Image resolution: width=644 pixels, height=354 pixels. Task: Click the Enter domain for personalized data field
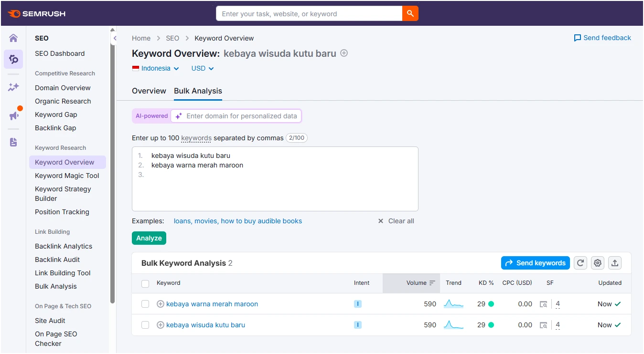pos(241,116)
